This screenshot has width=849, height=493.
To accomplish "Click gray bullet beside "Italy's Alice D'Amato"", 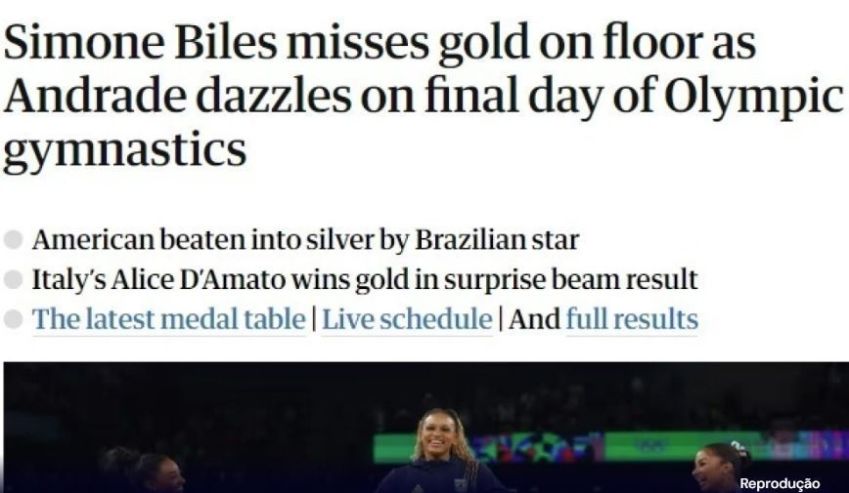I will pyautogui.click(x=14, y=280).
